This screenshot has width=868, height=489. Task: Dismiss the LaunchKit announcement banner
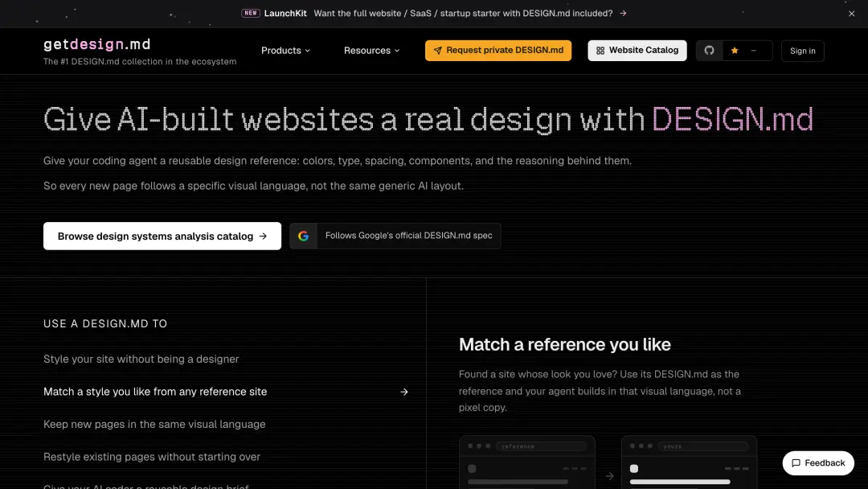[x=851, y=14]
